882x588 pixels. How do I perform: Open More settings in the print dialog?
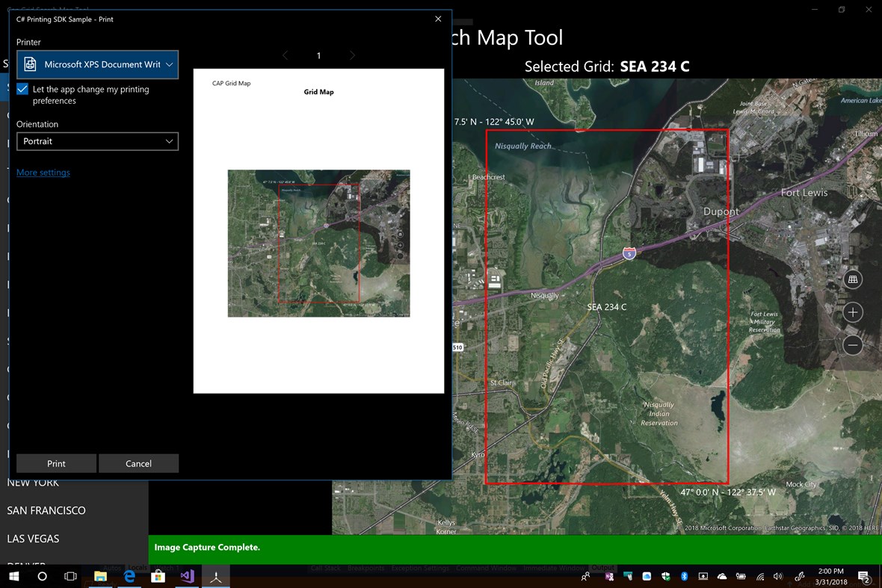pyautogui.click(x=43, y=172)
